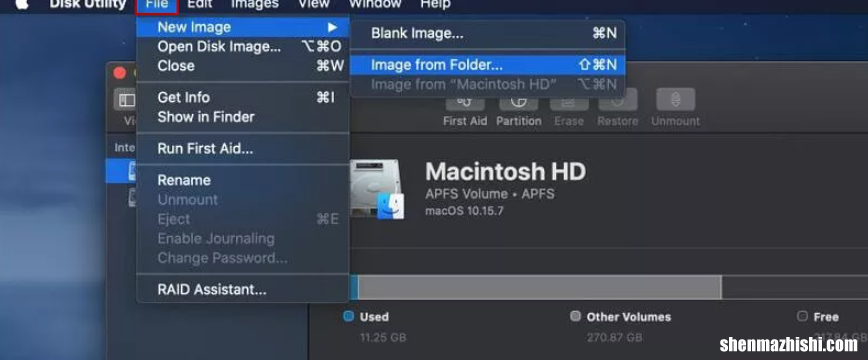Click the Partition toolbar icon

(x=519, y=102)
